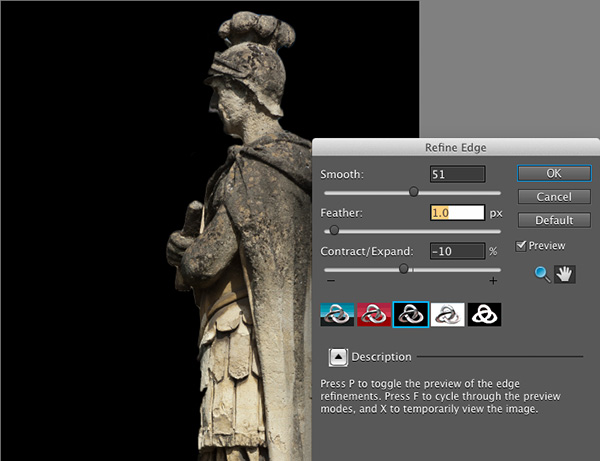This screenshot has height=461, width=600.
Task: Select the black-and-white Mask preview mode
Action: [x=484, y=314]
